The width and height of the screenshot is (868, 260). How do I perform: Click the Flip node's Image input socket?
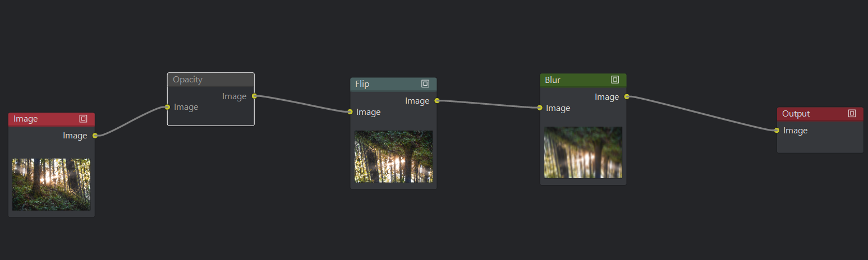[x=350, y=112]
